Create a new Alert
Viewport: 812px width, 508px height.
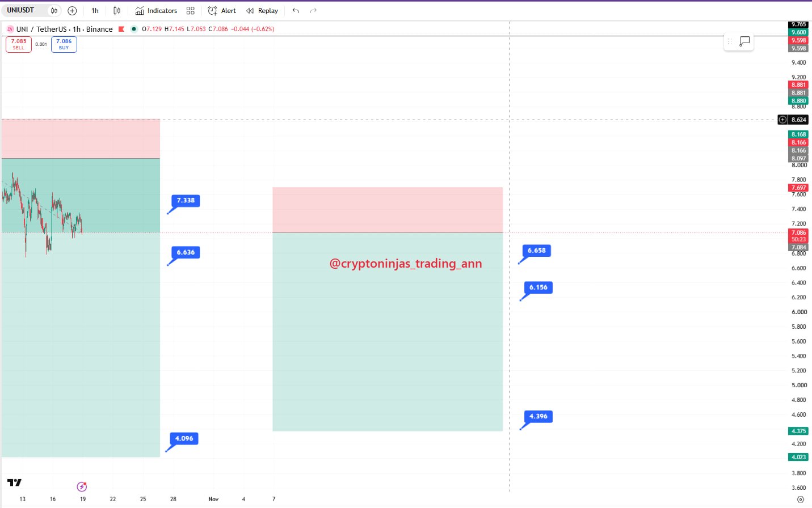pos(222,11)
